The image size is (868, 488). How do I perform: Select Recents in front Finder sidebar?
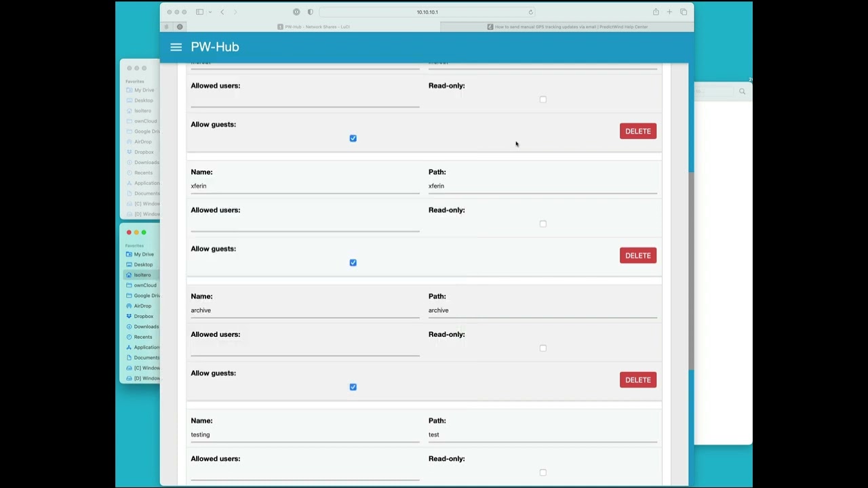coord(142,337)
